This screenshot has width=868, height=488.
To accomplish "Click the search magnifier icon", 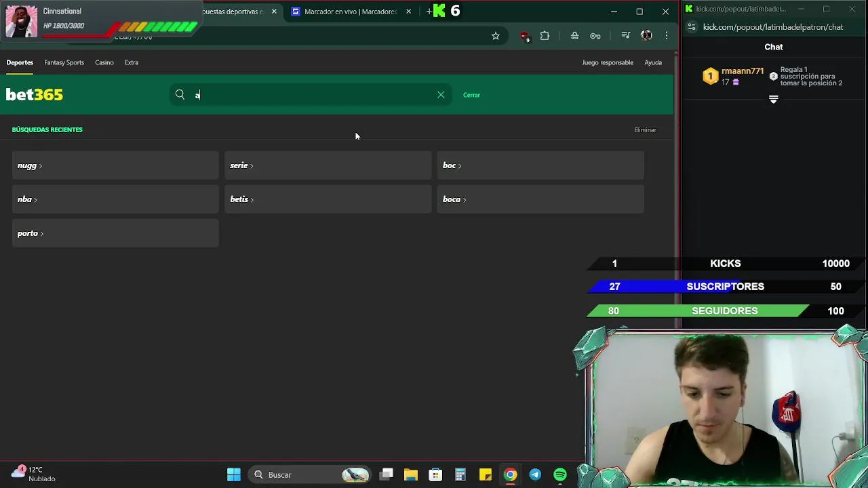I will [x=180, y=95].
